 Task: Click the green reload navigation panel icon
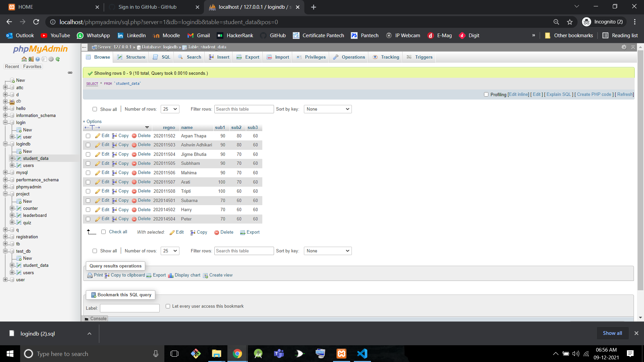coord(58,59)
